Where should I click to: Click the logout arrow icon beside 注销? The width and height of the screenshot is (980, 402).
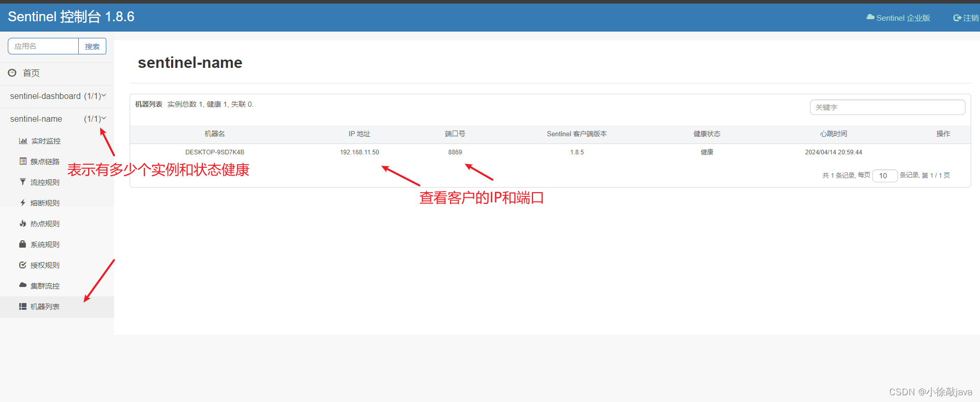[x=958, y=18]
